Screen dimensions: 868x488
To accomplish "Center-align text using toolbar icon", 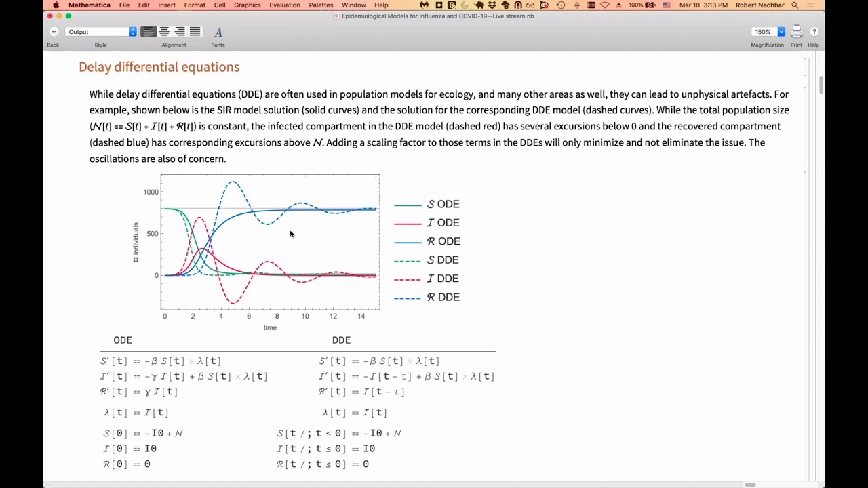I will point(164,32).
